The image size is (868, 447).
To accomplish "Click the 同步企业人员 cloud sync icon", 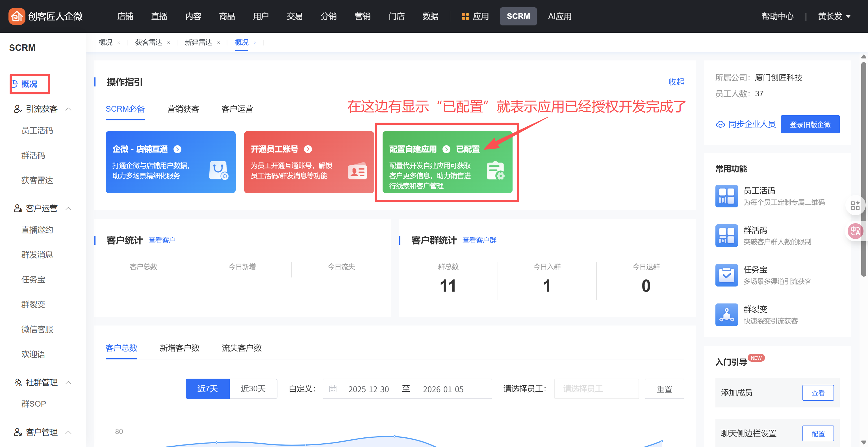I will [x=720, y=125].
